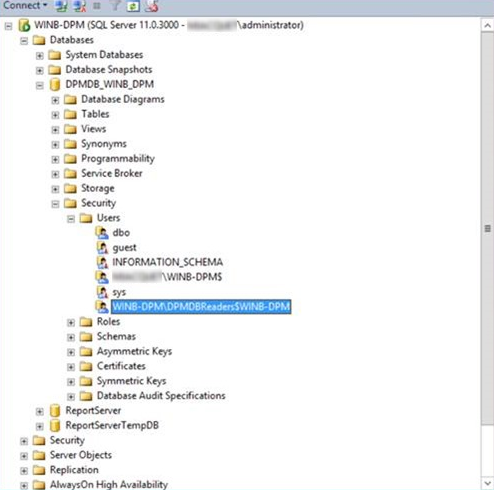The width and height of the screenshot is (494, 490).
Task: Click the Connect Object Explorer icon
Action: [x=61, y=6]
